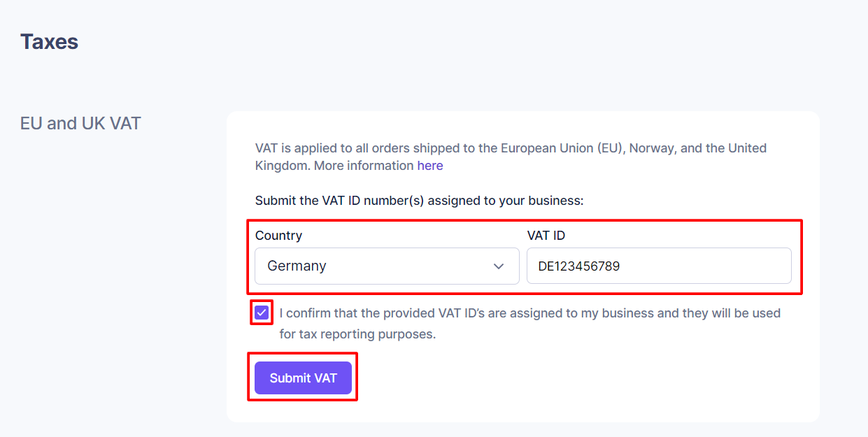Click the DE123456789 text in VAT ID
The height and width of the screenshot is (437, 868).
coord(579,266)
